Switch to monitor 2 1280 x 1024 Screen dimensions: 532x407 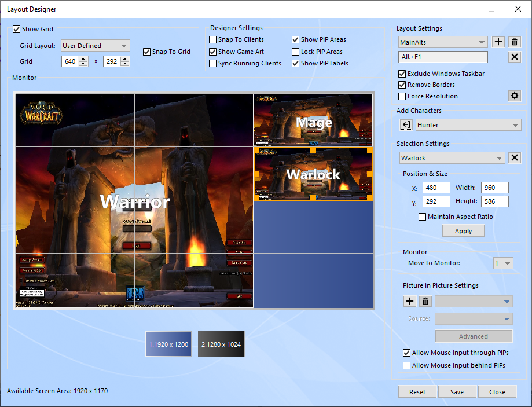coord(221,344)
